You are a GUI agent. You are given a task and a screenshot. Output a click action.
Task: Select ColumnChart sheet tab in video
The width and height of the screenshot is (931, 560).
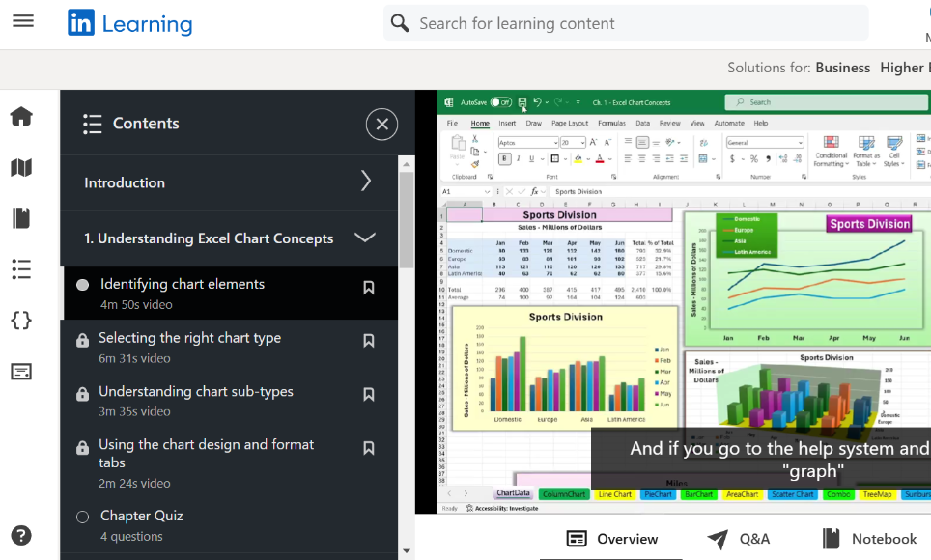point(563,494)
